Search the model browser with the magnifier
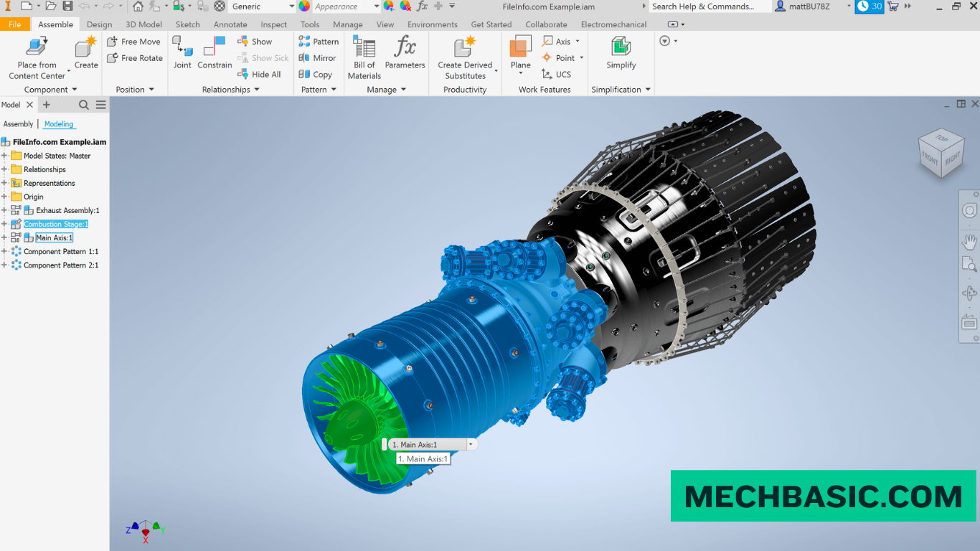Screen dimensions: 980x551 tap(84, 105)
